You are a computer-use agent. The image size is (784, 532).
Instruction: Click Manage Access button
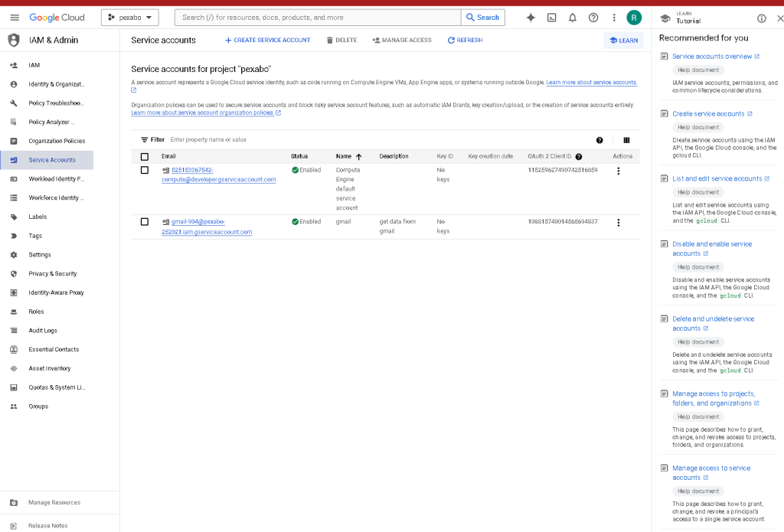tap(402, 40)
